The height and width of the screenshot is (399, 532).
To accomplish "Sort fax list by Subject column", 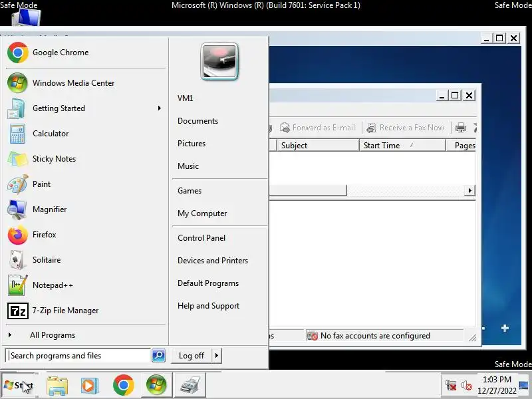I will pos(318,145).
